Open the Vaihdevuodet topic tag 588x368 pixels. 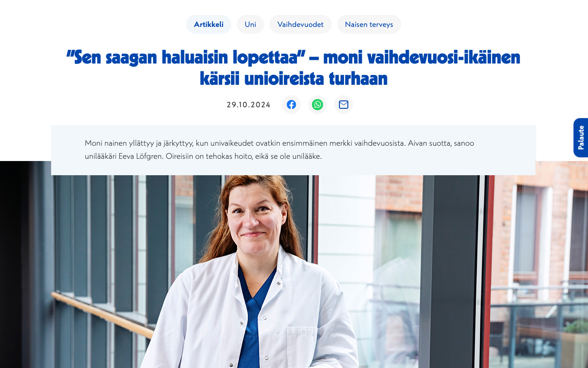coord(300,24)
